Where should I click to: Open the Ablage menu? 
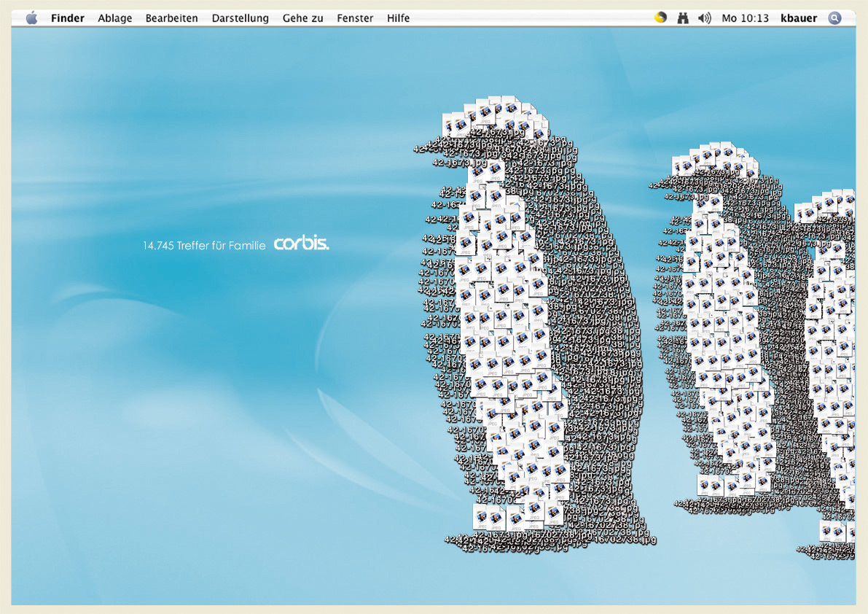pos(115,18)
